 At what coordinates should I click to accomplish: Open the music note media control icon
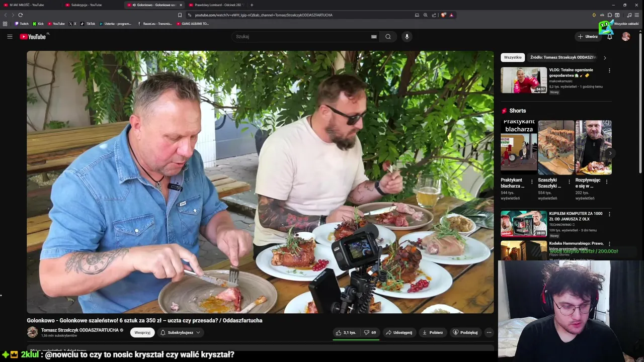click(629, 15)
